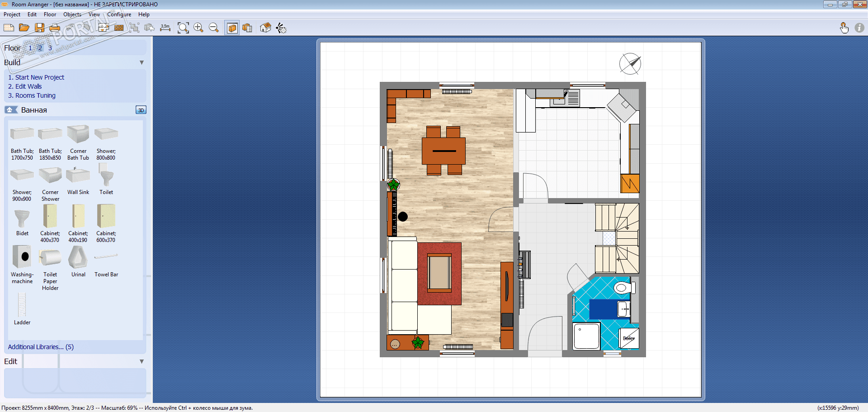Screen dimensions: 868x412
Task: Pick the Cabinet 600x370 object
Action: (x=106, y=223)
